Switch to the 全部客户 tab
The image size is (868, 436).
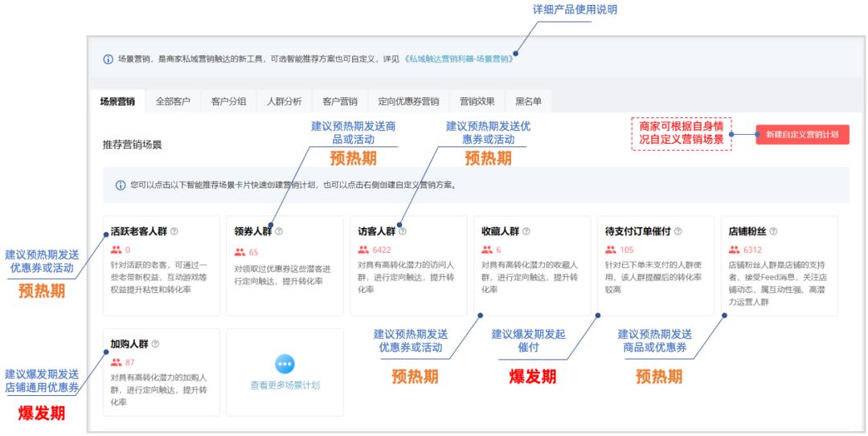coord(173,102)
